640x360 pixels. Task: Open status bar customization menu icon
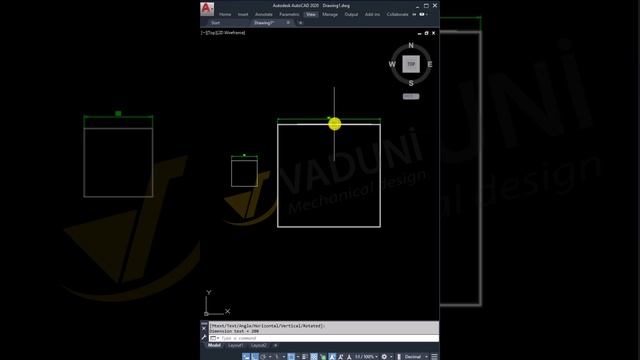click(x=434, y=357)
